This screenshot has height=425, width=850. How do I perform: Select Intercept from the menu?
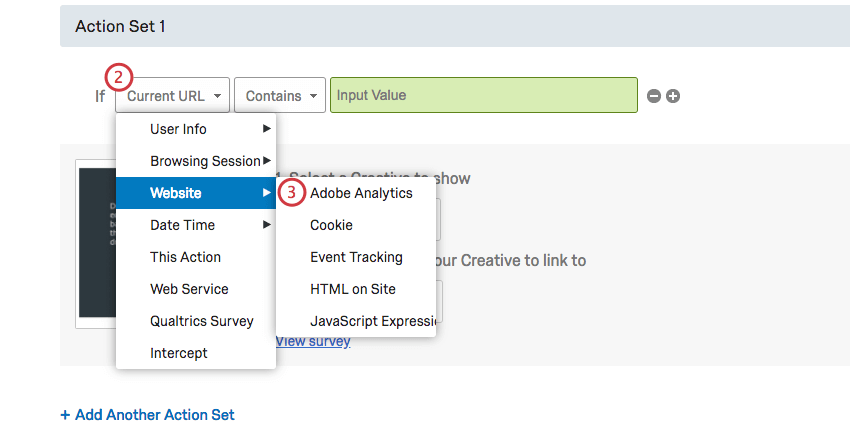point(179,353)
